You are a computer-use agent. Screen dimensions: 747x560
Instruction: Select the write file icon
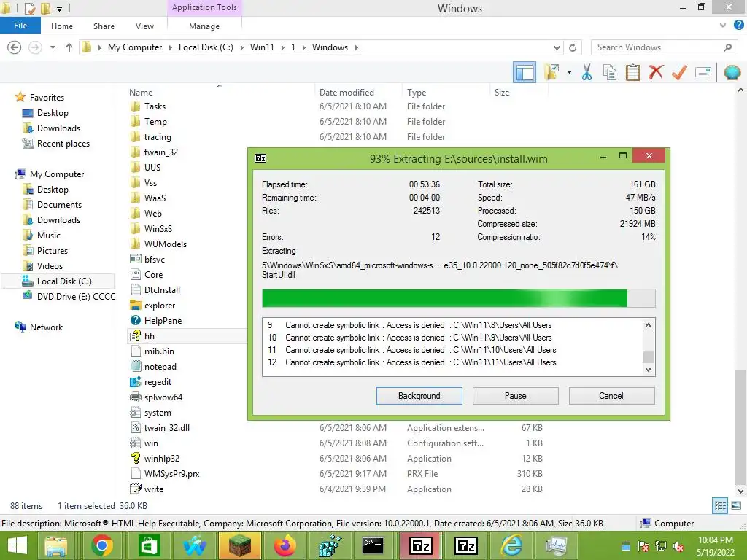[136, 489]
